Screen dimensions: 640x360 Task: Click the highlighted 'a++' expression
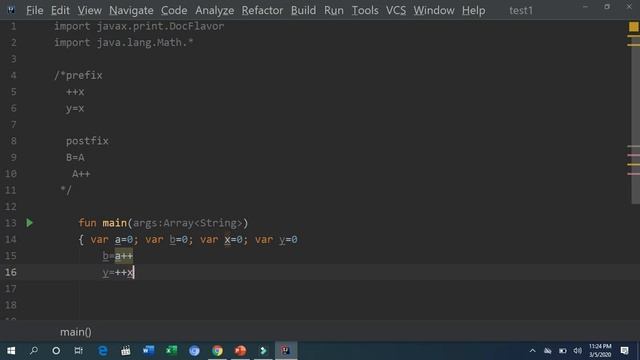(124, 256)
